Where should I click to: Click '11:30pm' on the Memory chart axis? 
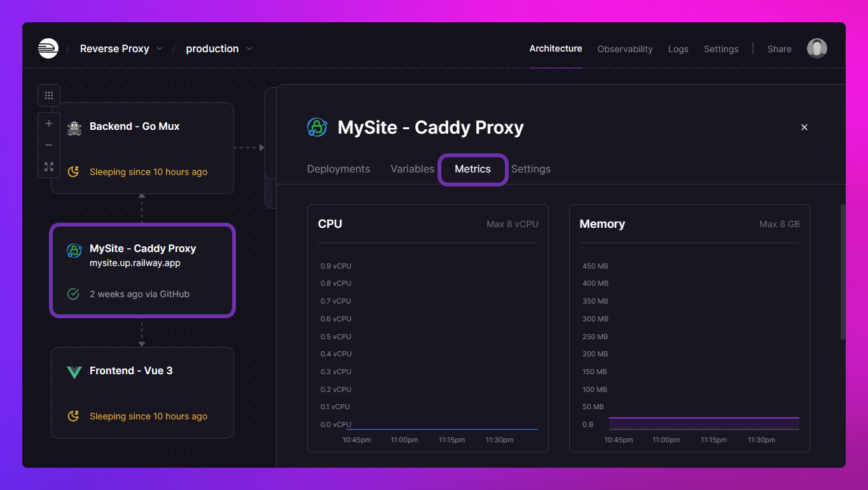[x=762, y=440]
